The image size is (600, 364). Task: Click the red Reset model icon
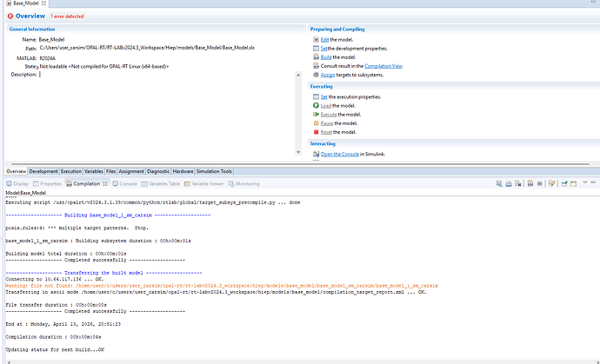pyautogui.click(x=315, y=132)
